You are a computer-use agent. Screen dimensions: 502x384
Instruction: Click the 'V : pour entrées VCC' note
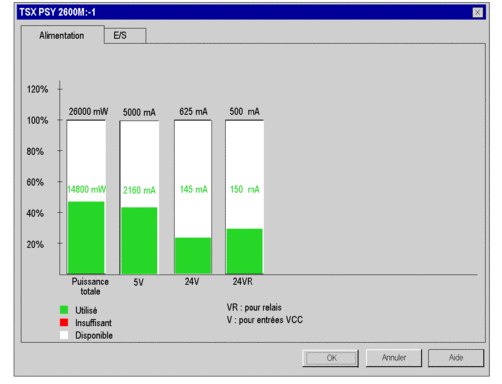coord(265,320)
